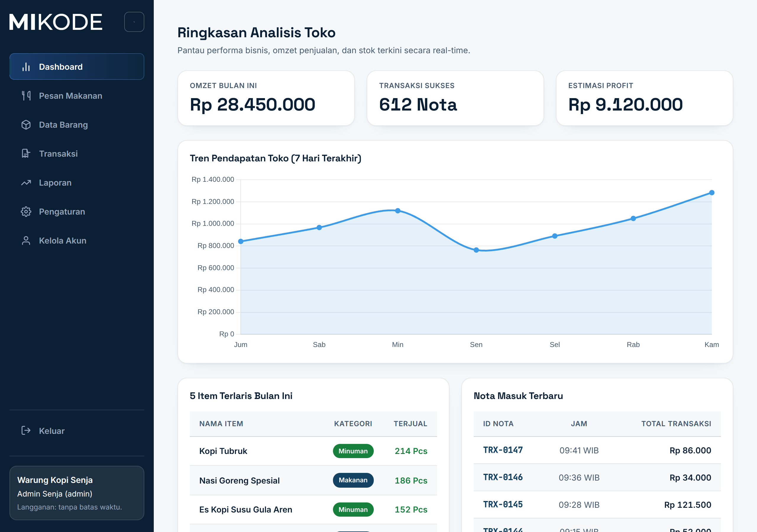Click the Estimasi Profit card
Screen dimensions: 757x532
tap(645, 98)
